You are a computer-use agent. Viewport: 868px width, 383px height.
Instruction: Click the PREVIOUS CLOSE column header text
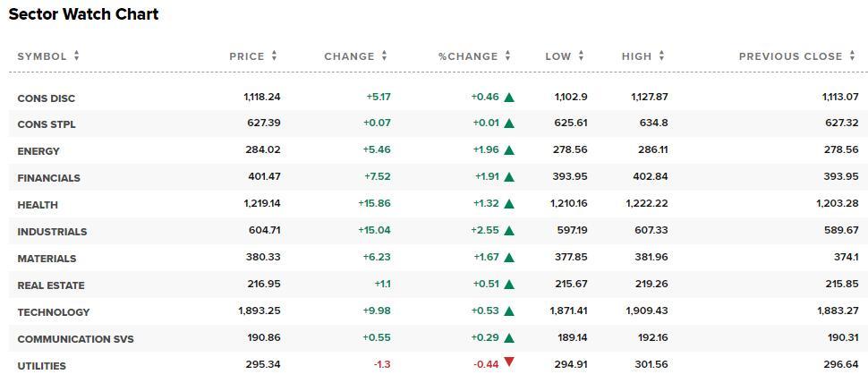pyautogui.click(x=790, y=56)
